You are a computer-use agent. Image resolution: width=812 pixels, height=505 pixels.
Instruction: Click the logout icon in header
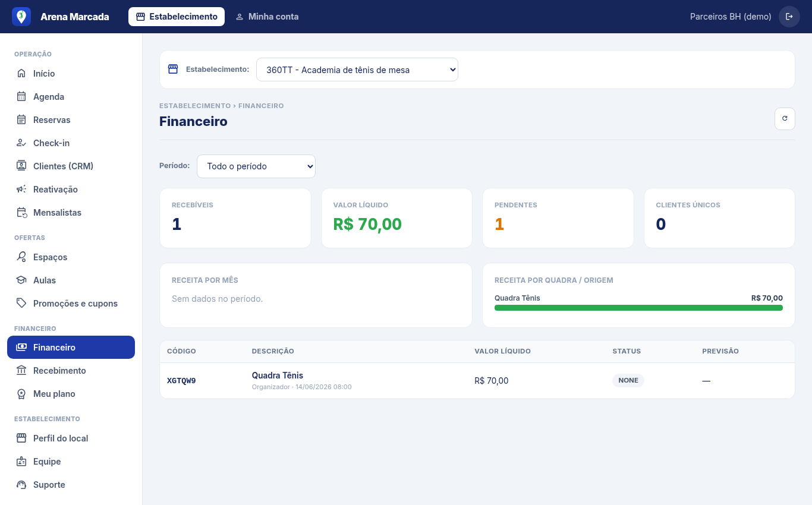(x=789, y=17)
